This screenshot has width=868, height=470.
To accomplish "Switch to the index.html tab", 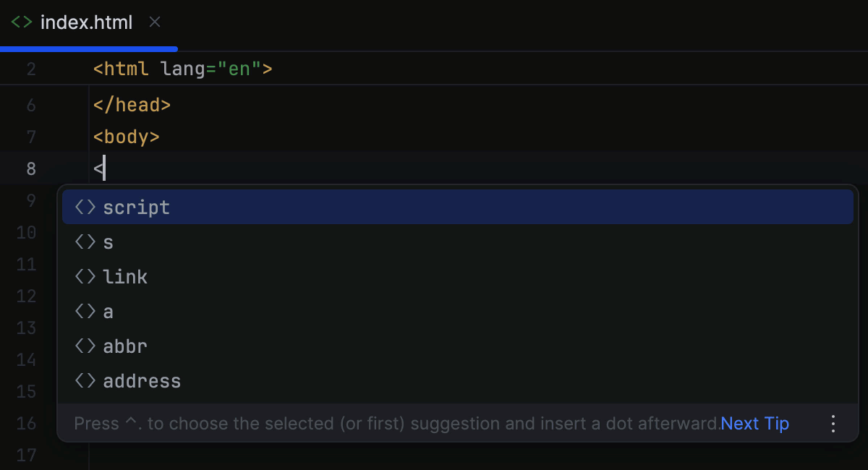I will 87,22.
